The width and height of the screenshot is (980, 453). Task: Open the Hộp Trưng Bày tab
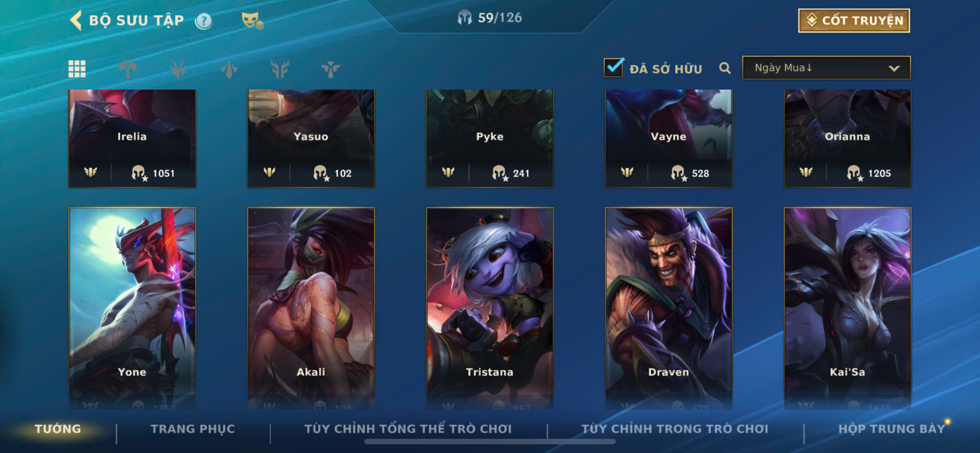tap(892, 429)
